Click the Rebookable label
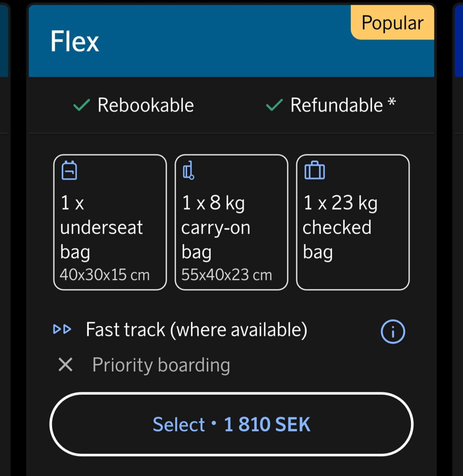463x476 pixels. (x=145, y=104)
